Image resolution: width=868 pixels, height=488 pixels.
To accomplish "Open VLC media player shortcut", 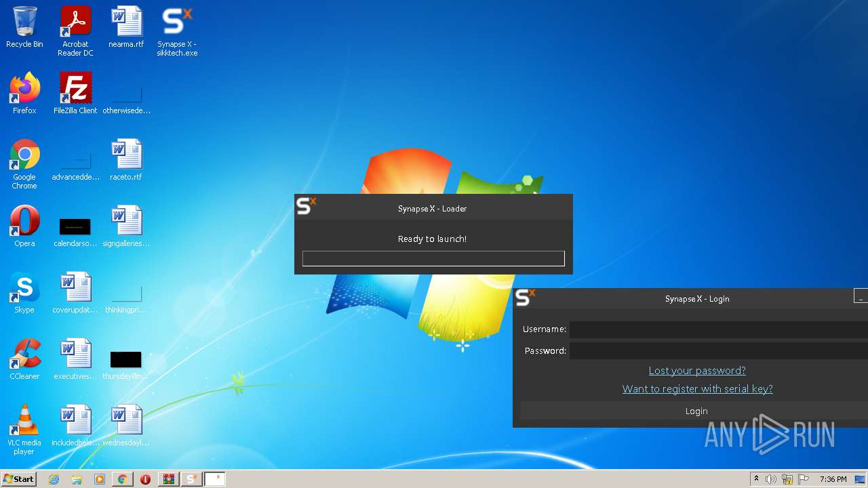I will point(24,430).
